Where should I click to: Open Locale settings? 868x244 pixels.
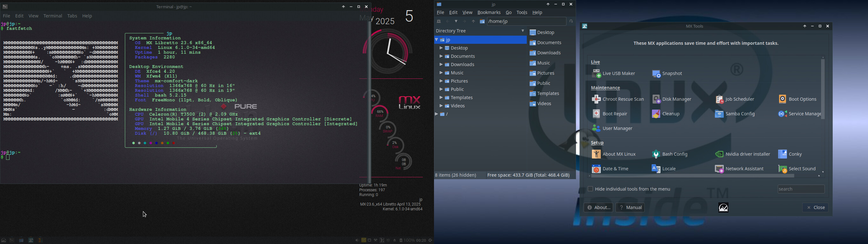tap(664, 168)
